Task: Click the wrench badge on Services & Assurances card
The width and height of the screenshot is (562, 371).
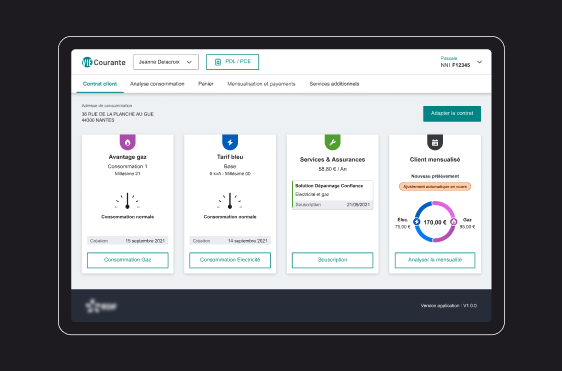Action: pos(333,142)
